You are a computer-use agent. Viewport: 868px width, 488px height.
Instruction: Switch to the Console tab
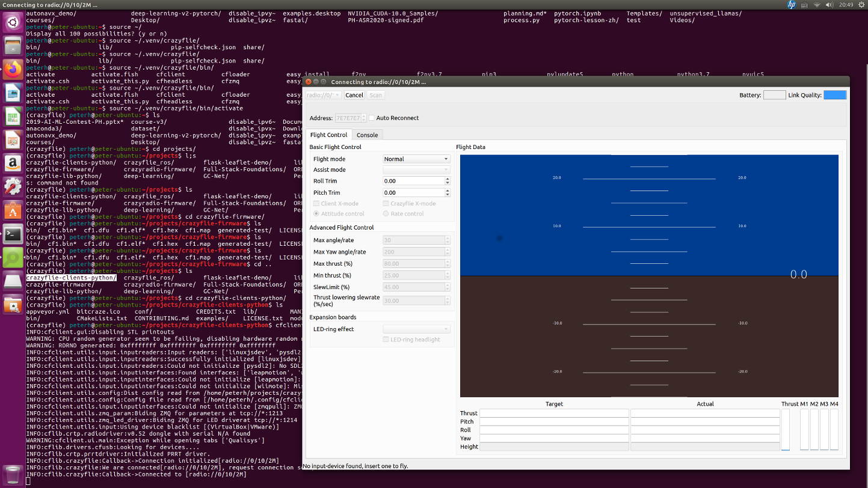click(x=367, y=135)
